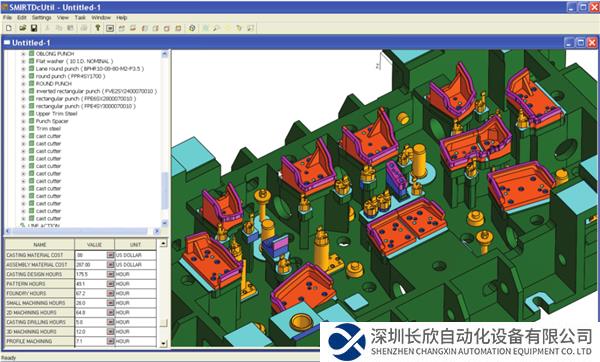Click the boxed window icon after the key

[x=110, y=28]
